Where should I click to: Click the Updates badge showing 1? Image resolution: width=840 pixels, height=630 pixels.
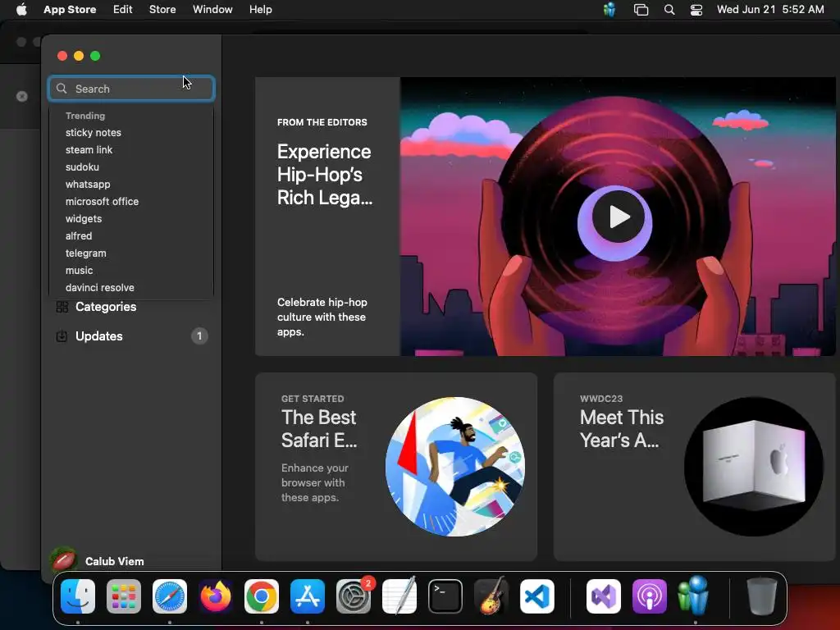click(x=199, y=336)
